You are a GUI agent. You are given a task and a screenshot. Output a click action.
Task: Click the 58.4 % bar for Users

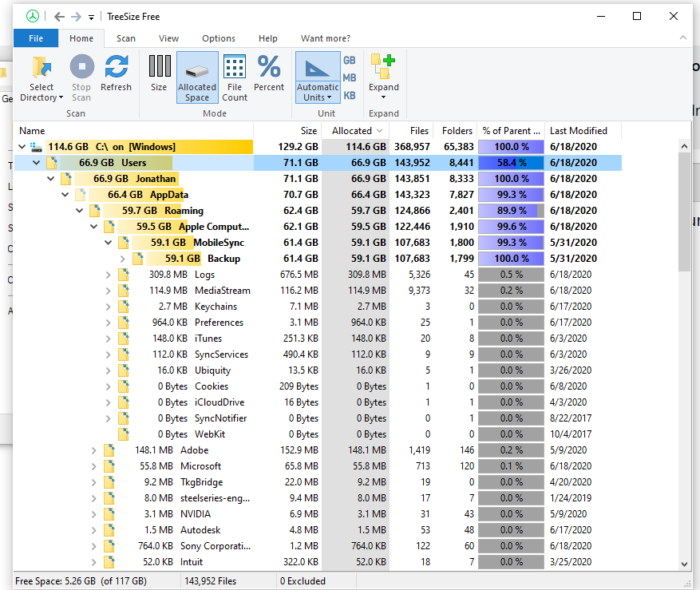pos(511,163)
